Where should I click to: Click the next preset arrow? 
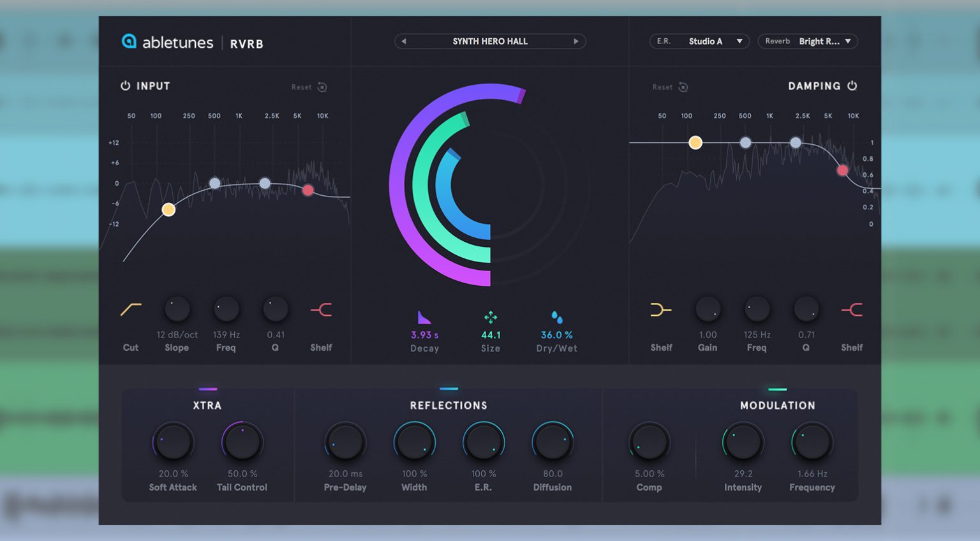click(575, 41)
